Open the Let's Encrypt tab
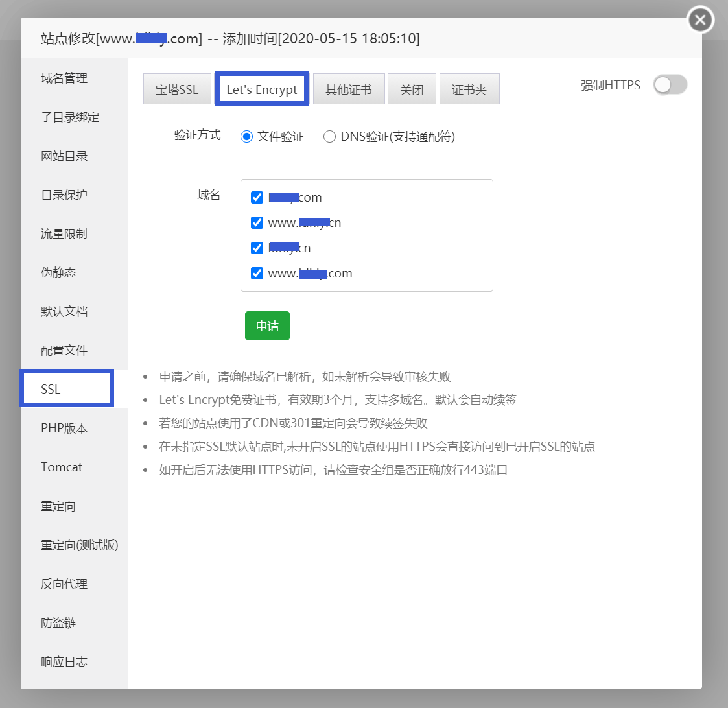Screen dimensions: 728x708 point(261,89)
